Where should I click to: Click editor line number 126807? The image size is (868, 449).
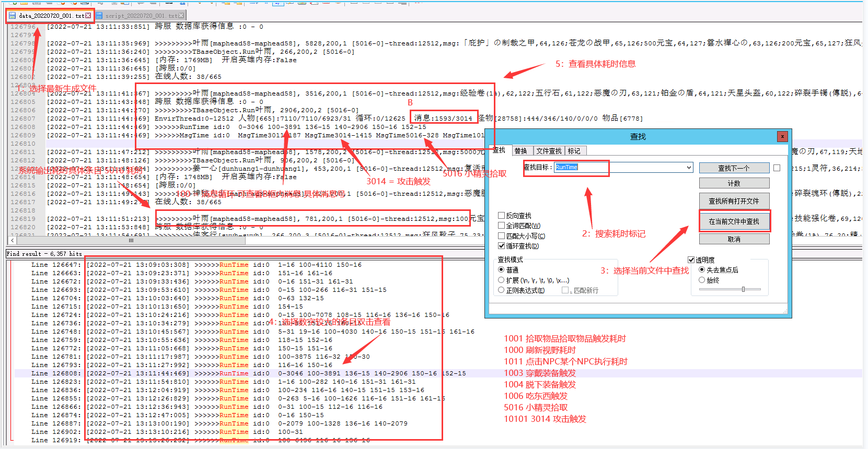23,119
